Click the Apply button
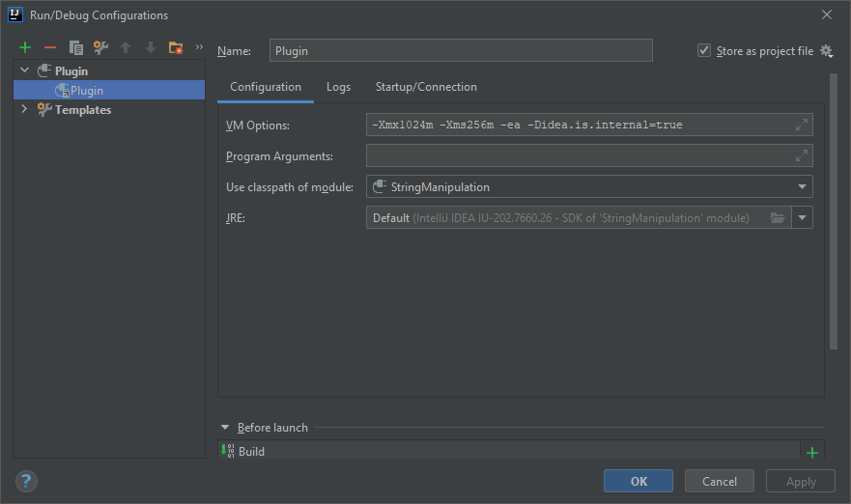The height and width of the screenshot is (504, 851). click(x=801, y=481)
